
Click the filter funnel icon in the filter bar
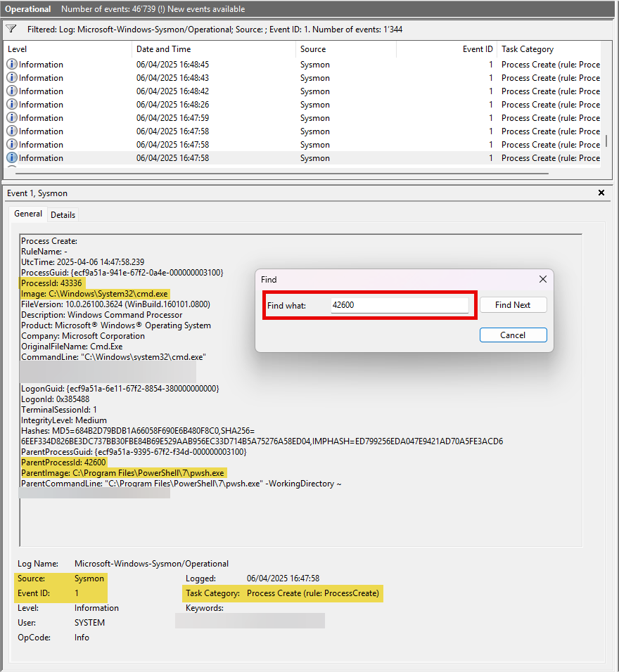click(11, 28)
